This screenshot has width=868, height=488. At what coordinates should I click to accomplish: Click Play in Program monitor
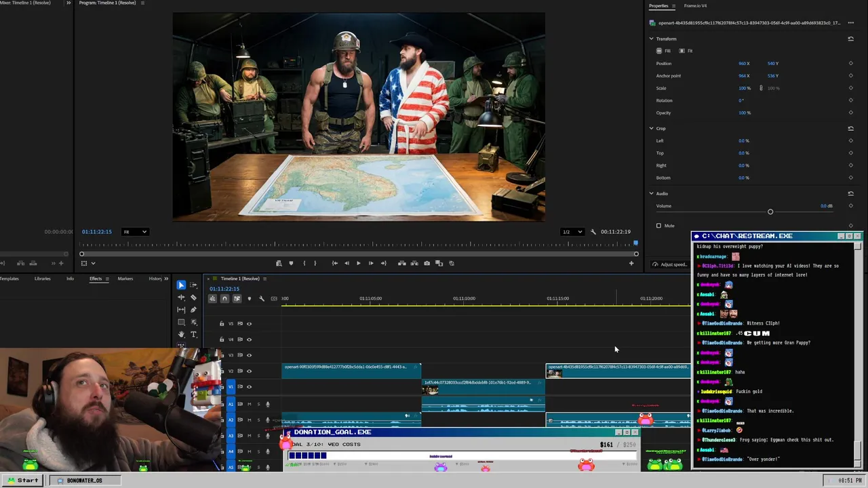[358, 263]
